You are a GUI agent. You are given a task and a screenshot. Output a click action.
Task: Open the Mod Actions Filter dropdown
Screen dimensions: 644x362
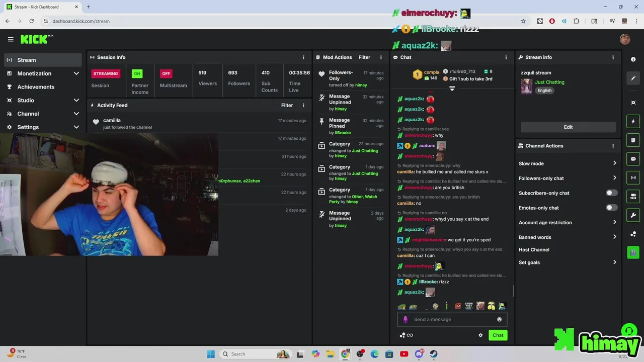(364, 57)
